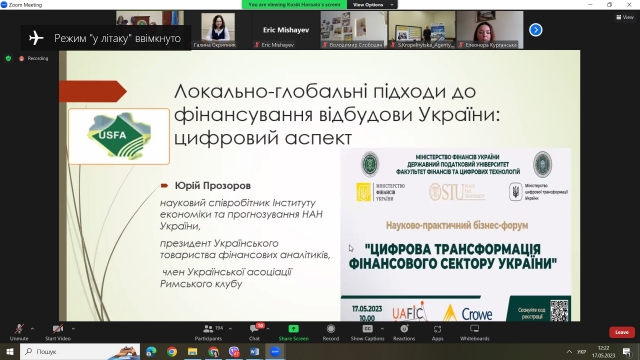Show hidden system tray icons
Screen dimensions: 640x360
569,351
